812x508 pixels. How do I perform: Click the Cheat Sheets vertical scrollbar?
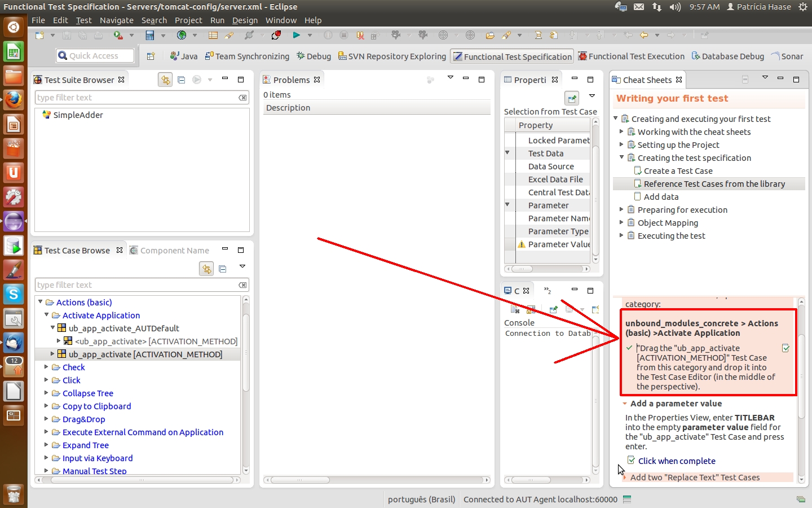(x=801, y=389)
